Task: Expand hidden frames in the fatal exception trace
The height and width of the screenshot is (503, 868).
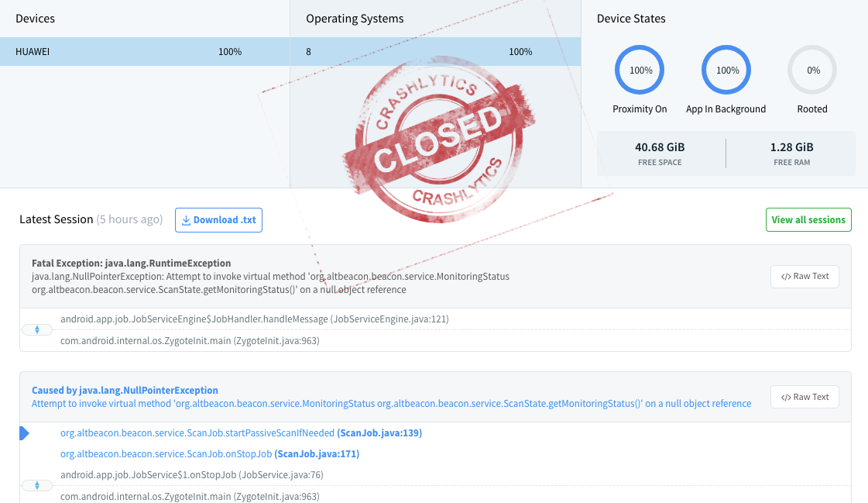Action: (x=37, y=329)
